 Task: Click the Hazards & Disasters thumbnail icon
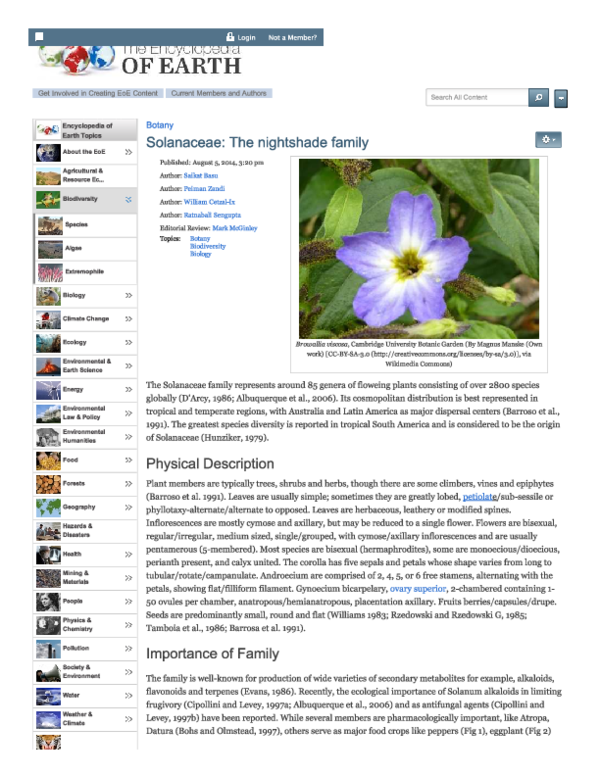(48, 531)
